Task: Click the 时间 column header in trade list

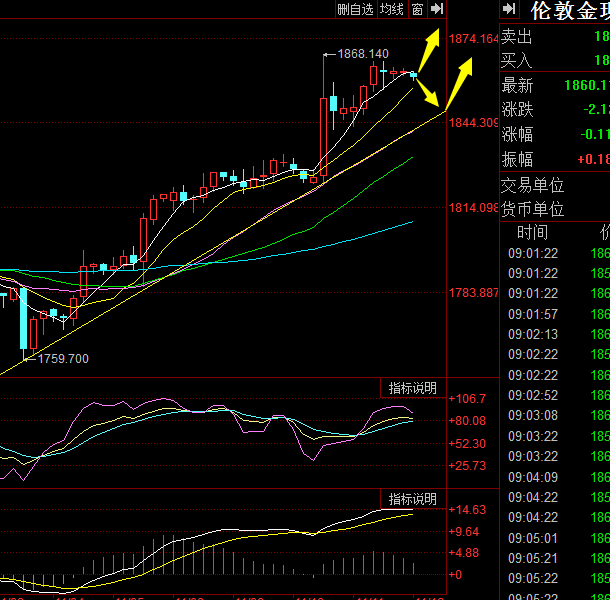Action: coord(533,232)
